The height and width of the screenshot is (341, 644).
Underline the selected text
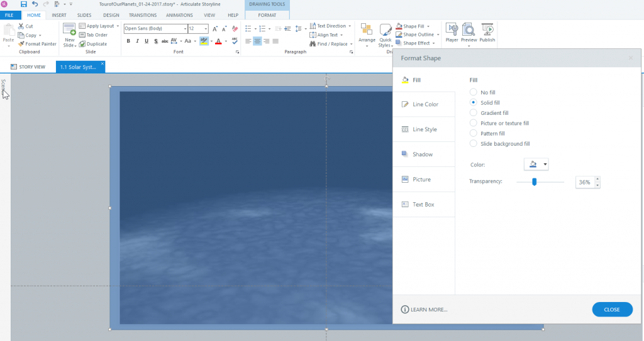(x=146, y=41)
